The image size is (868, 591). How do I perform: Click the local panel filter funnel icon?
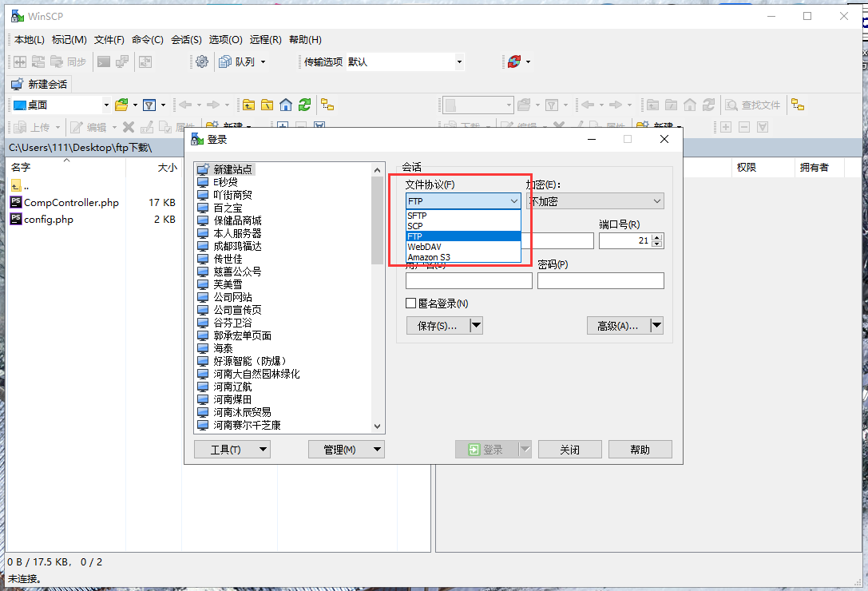click(149, 105)
